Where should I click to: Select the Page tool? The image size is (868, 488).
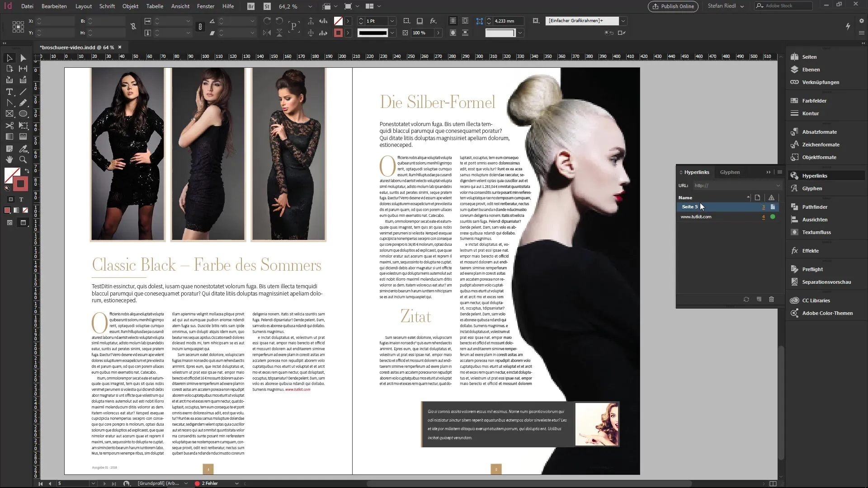9,69
